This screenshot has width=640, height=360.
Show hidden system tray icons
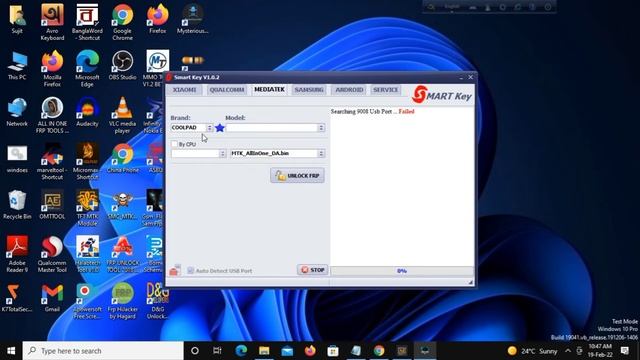pos(568,351)
